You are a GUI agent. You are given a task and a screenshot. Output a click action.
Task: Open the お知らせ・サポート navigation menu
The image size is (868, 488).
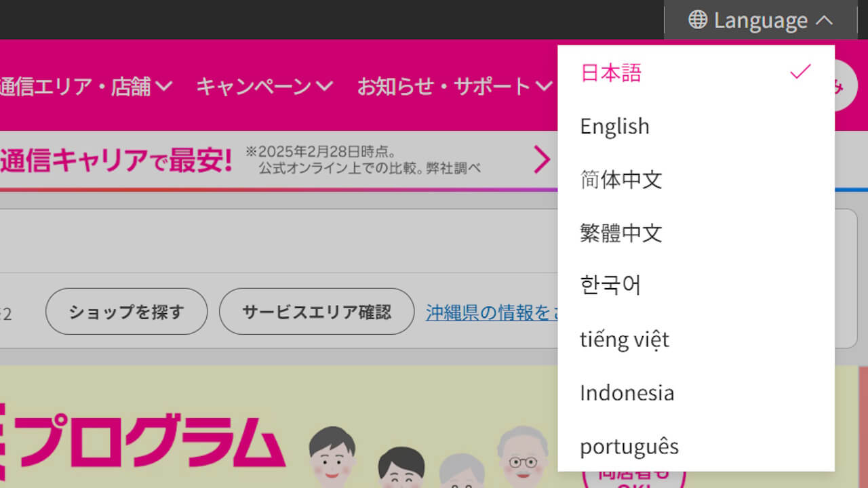point(455,86)
